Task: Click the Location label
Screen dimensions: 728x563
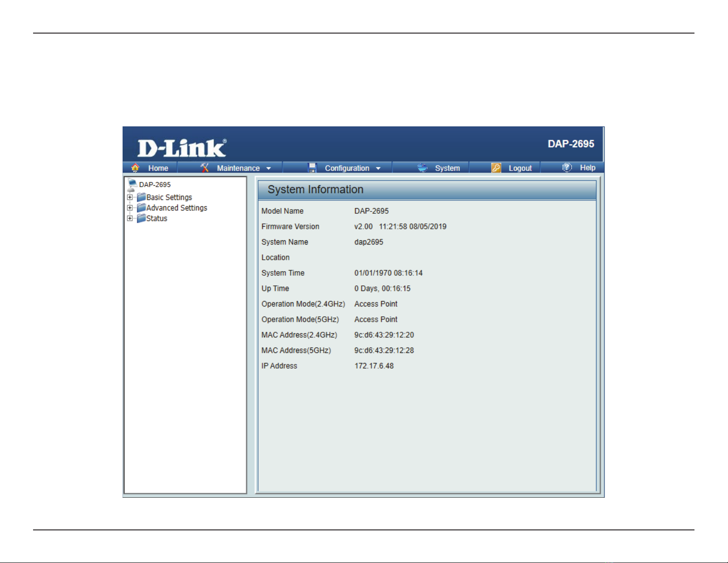Action: click(276, 257)
